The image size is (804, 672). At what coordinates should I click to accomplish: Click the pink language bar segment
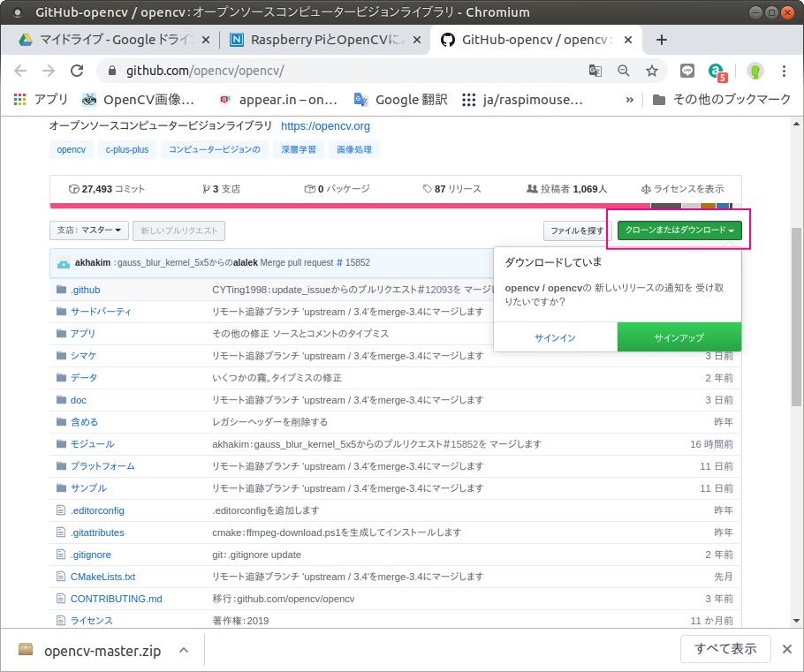tap(350, 206)
